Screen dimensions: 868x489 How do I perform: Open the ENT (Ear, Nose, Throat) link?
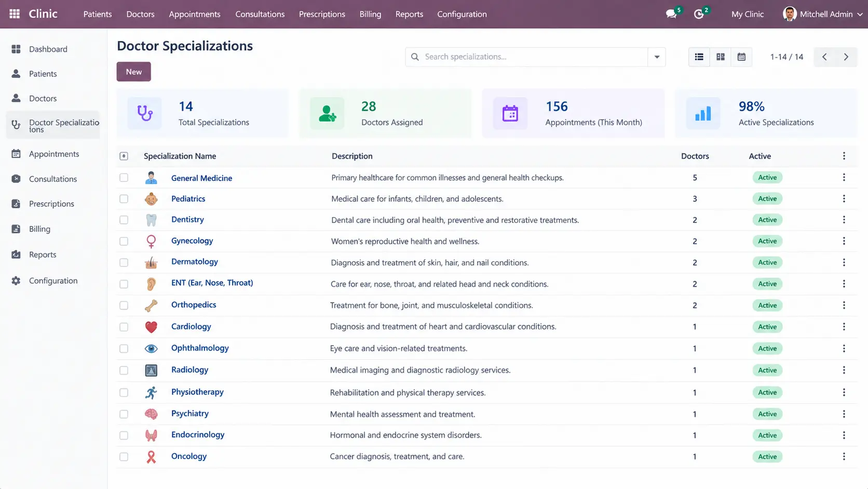[212, 283]
